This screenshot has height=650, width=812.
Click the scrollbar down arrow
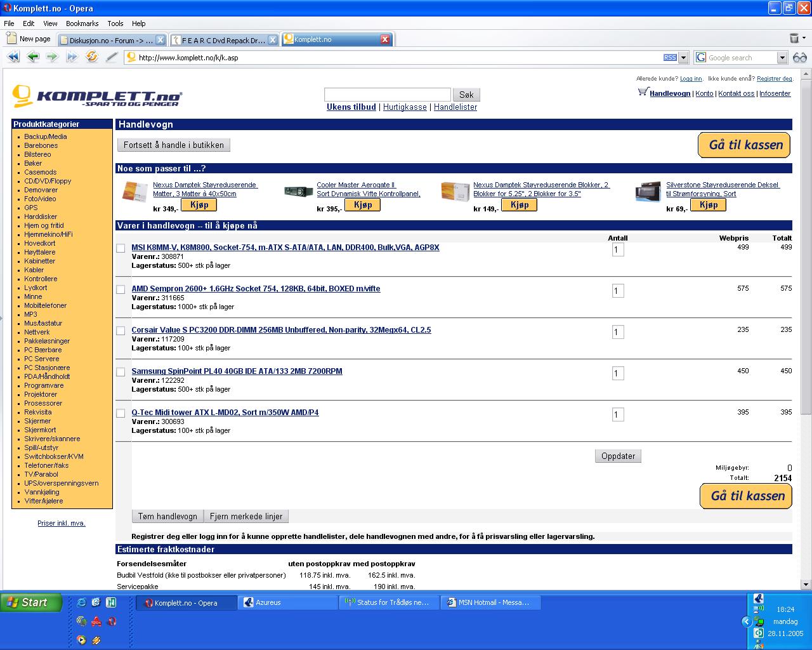click(806, 585)
